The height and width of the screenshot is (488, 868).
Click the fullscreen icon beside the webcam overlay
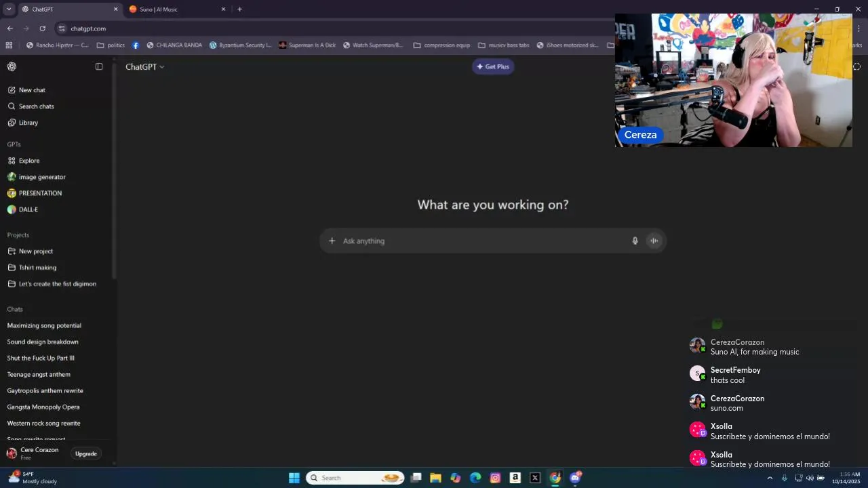(x=856, y=66)
